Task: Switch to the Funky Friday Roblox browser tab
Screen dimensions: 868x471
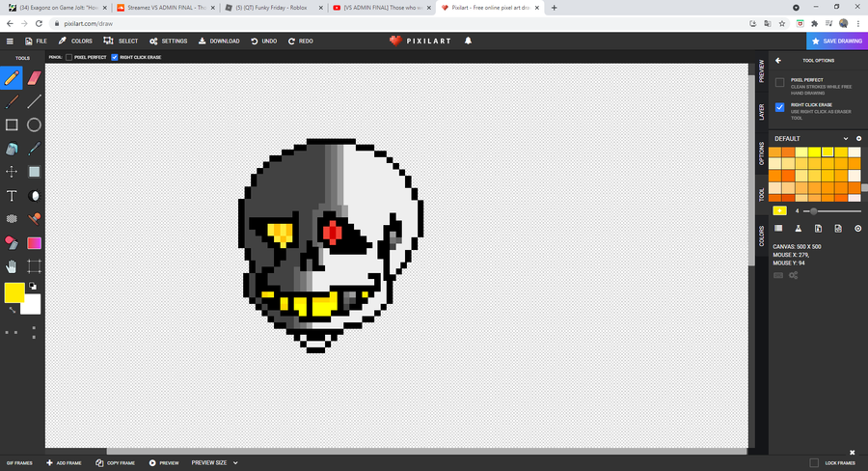Action: point(272,8)
